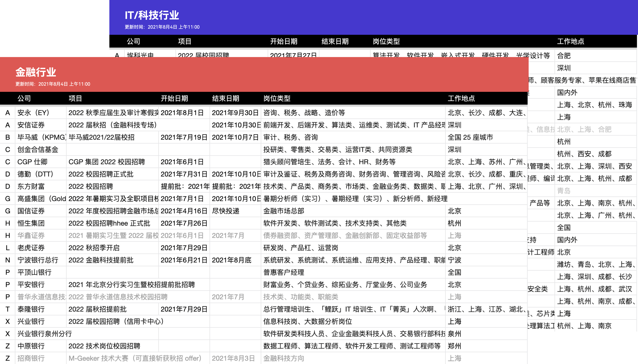Click the 尽快投递 end date cell
This screenshot has height=364, width=638.
click(235, 211)
